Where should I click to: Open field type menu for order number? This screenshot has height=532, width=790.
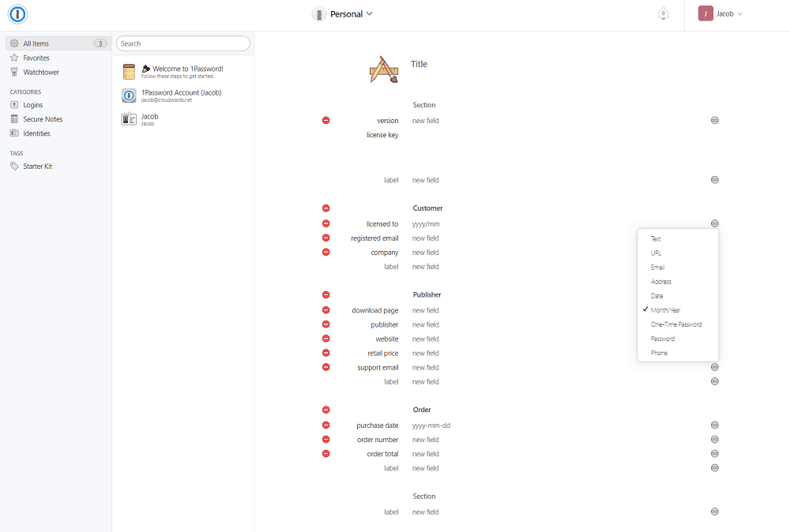click(x=714, y=440)
